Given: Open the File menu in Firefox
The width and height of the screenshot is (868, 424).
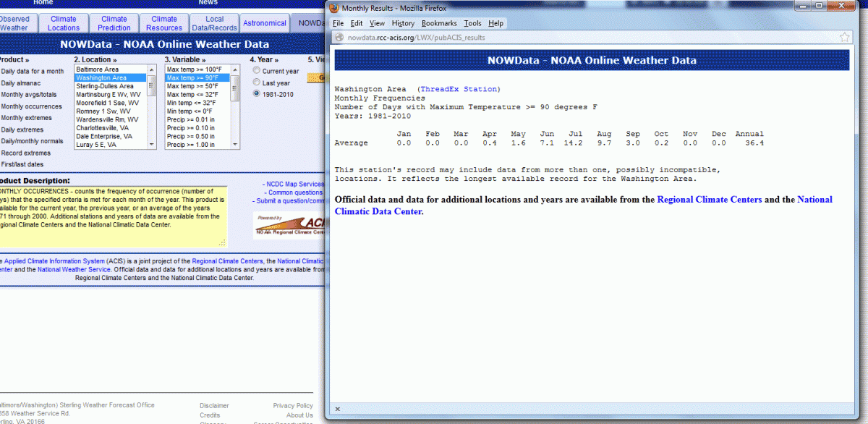Looking at the screenshot, I should (338, 23).
